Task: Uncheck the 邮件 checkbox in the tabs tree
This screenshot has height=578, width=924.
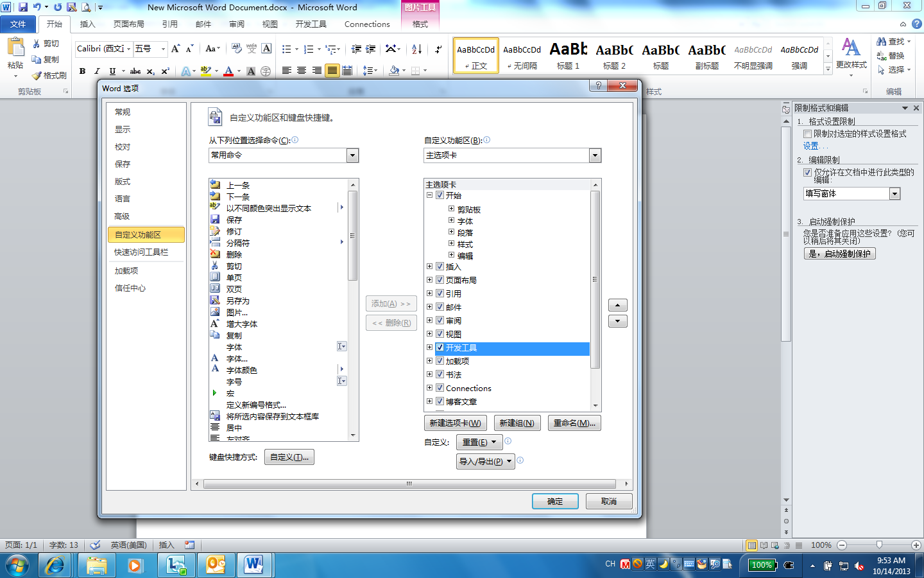Action: [440, 307]
